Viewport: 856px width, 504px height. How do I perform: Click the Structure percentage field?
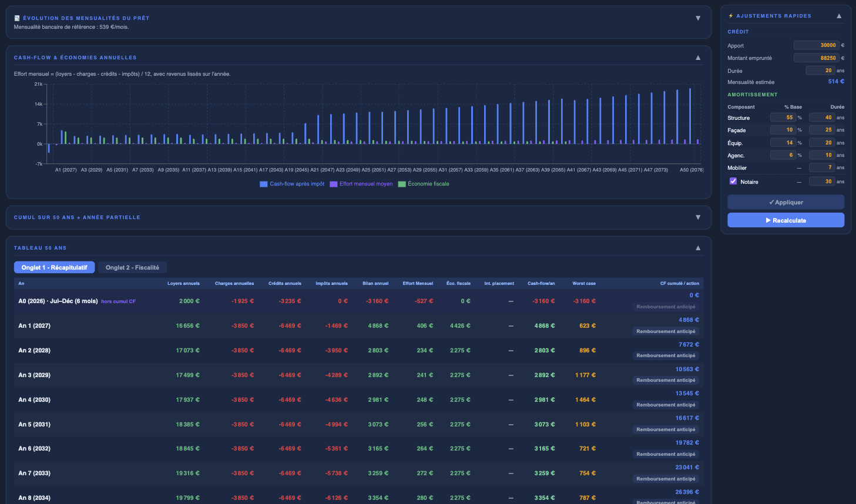783,117
